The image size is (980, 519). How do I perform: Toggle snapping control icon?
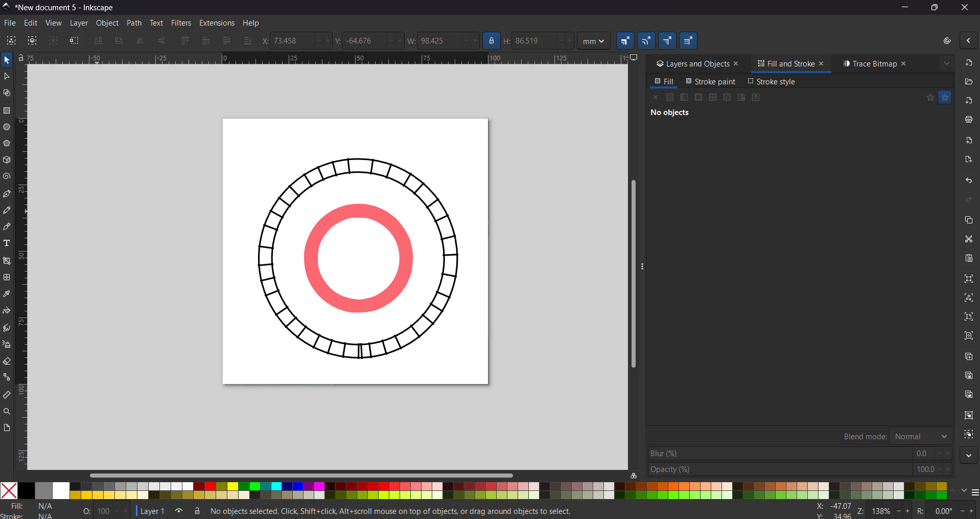947,41
